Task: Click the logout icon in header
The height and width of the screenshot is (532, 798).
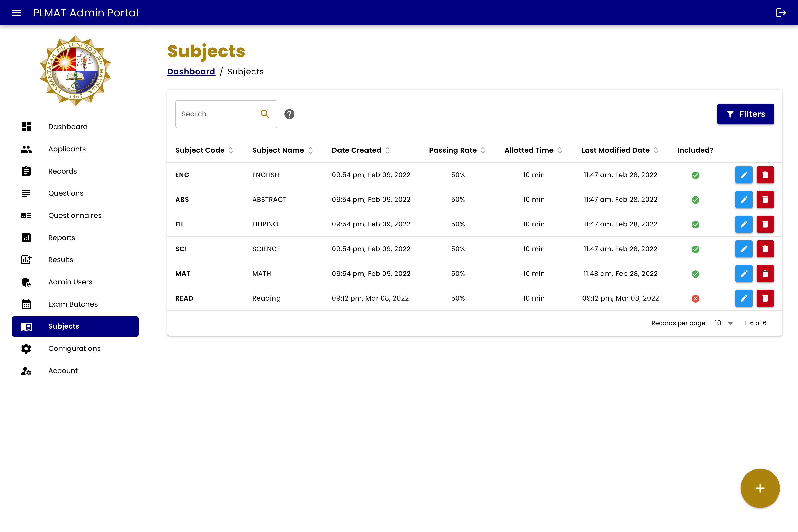Action: tap(781, 13)
